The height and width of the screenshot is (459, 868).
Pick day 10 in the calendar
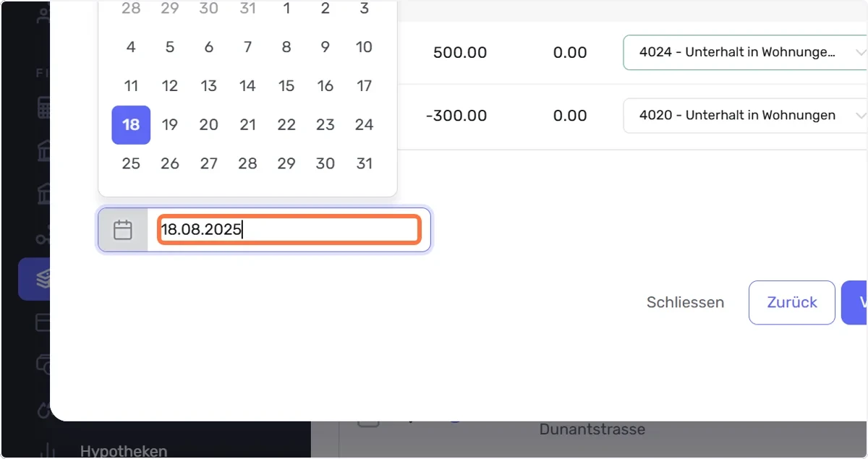point(364,47)
